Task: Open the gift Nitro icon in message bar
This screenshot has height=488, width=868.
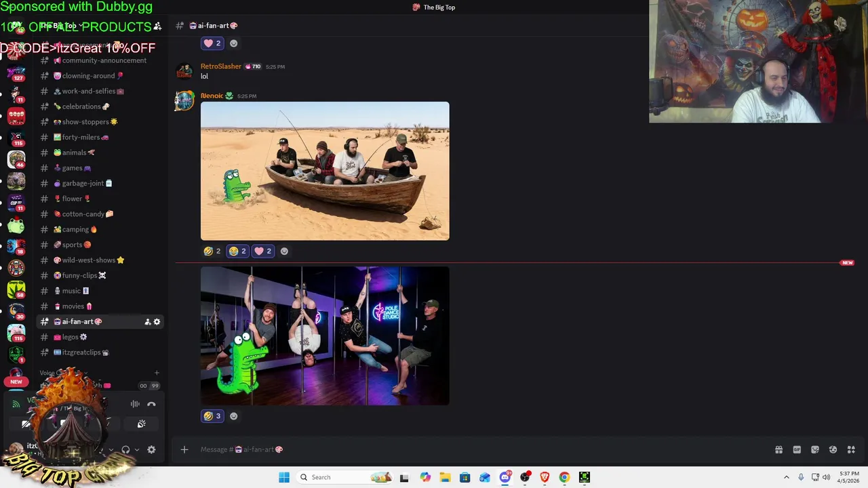Action: (x=778, y=449)
